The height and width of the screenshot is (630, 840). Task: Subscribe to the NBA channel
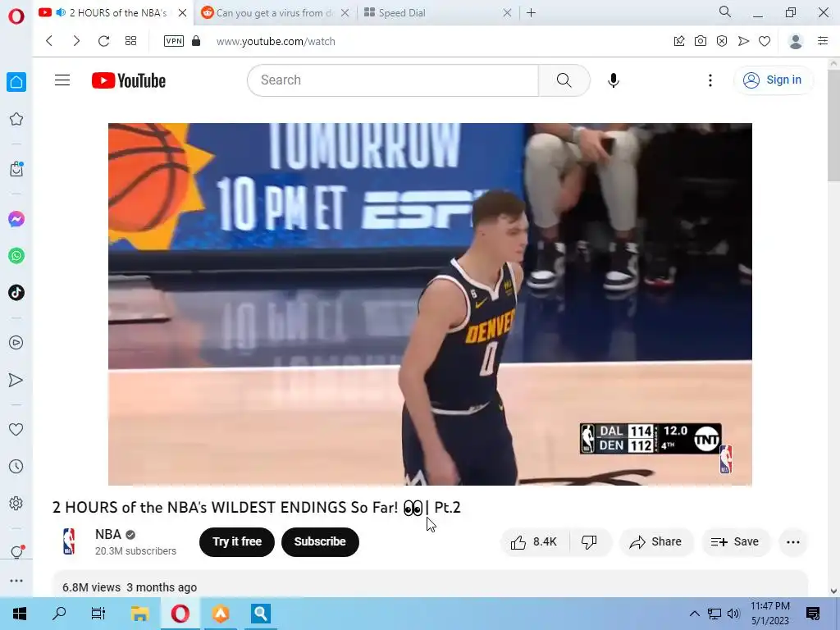[320, 541]
